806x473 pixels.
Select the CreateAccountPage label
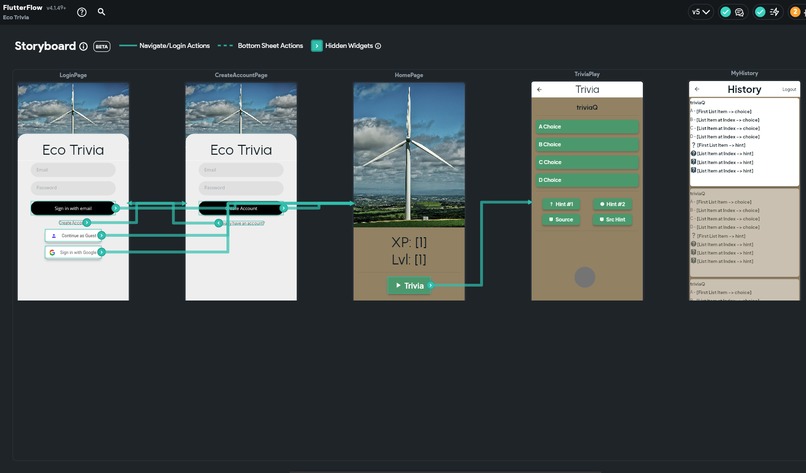241,75
